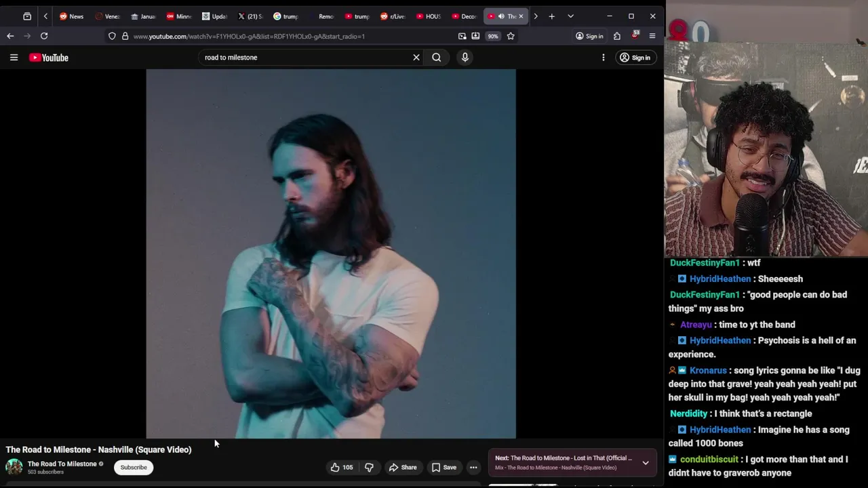The image size is (868, 488).
Task: Open chat user Atreayu name
Action: point(696,325)
